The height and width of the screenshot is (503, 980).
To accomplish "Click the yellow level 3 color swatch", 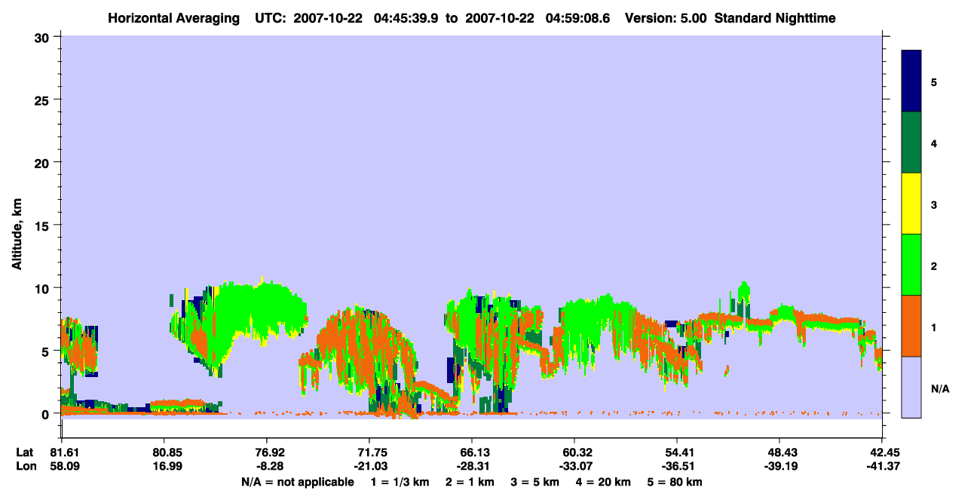I will (x=911, y=204).
